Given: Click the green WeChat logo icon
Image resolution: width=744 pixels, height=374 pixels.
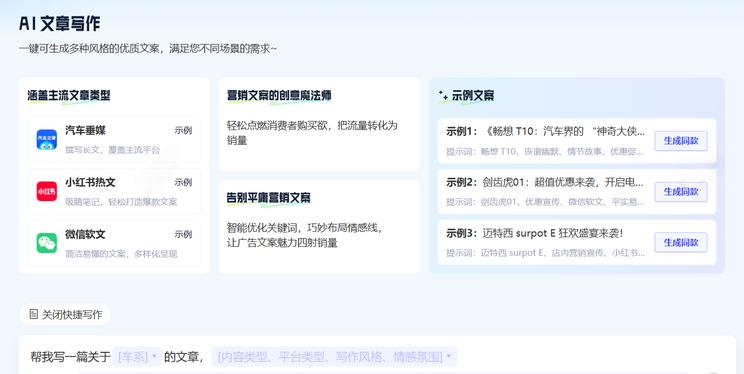Looking at the screenshot, I should 46,243.
